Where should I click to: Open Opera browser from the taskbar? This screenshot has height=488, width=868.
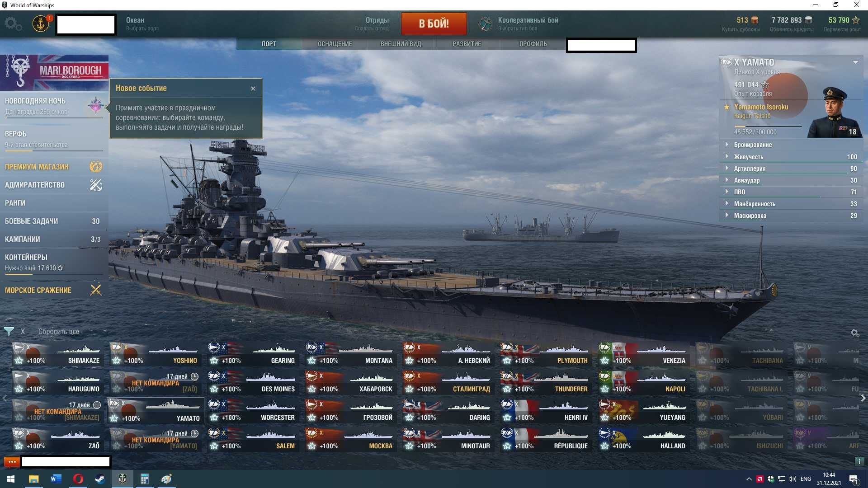[78, 479]
